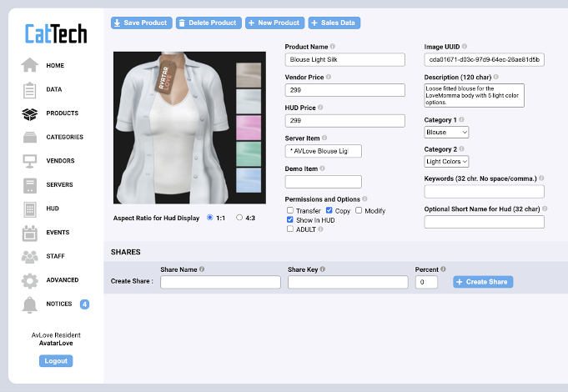Image resolution: width=568 pixels, height=392 pixels.
Task: Click the help icon beside Vendor Price
Action: pyautogui.click(x=329, y=77)
